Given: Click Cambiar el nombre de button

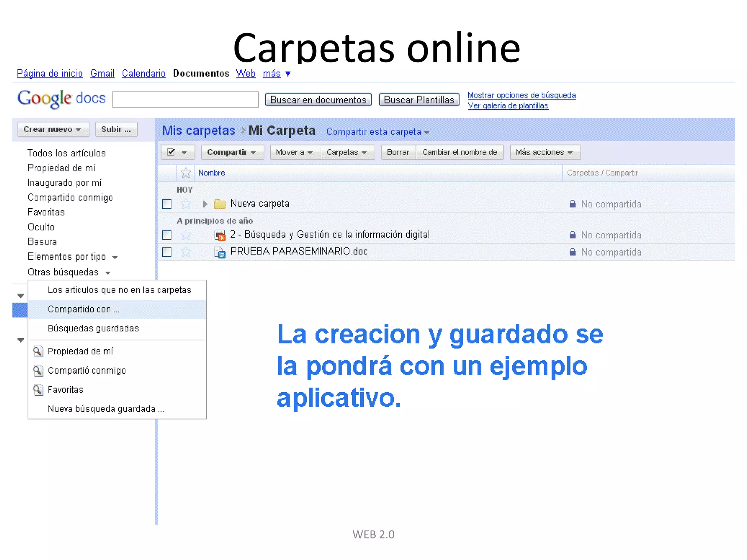Looking at the screenshot, I should 460,152.
